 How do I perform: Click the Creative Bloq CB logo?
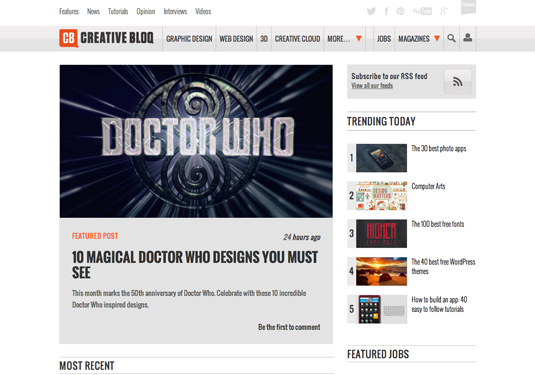69,38
